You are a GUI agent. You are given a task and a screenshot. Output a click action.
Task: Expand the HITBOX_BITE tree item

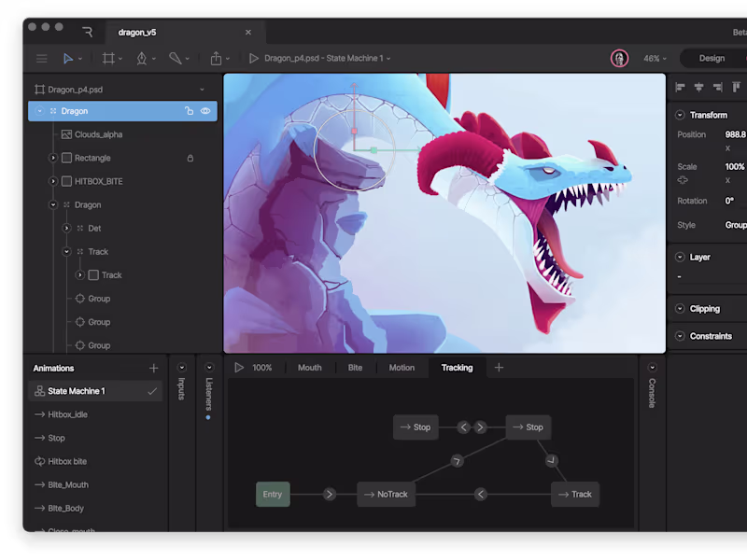tap(53, 181)
